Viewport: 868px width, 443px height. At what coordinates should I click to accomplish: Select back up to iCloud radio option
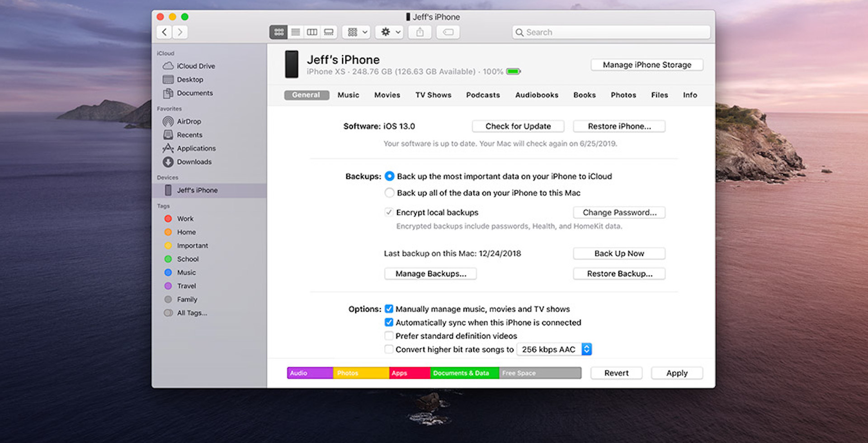(389, 176)
